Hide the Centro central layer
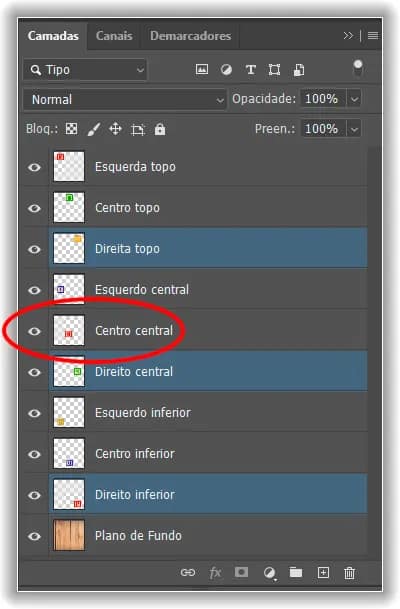The height and width of the screenshot is (609, 400). point(34,331)
